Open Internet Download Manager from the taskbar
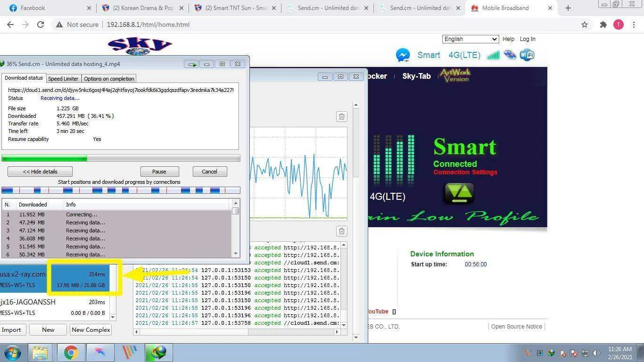Screen dimensions: 644x362 click(x=158, y=353)
